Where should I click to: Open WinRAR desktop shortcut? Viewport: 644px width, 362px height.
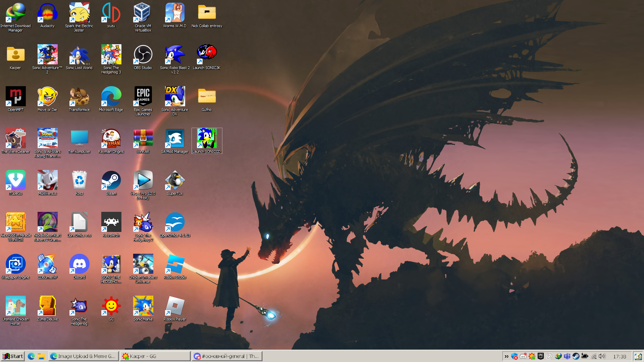[143, 141]
